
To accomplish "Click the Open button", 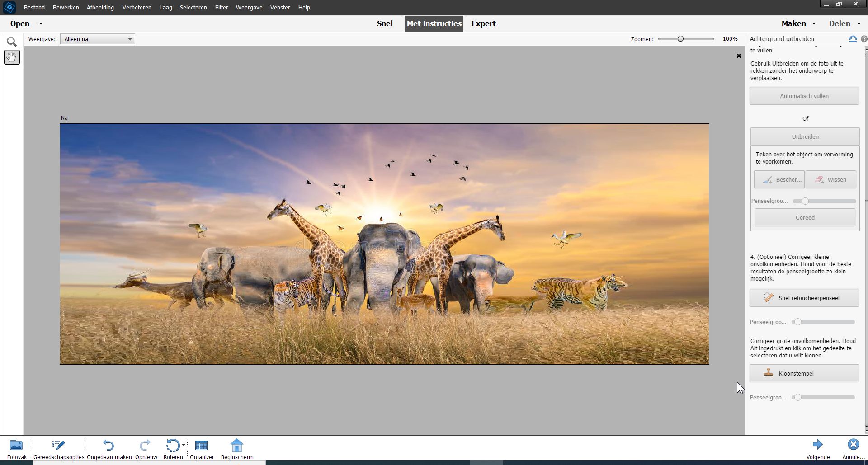I will 20,23.
